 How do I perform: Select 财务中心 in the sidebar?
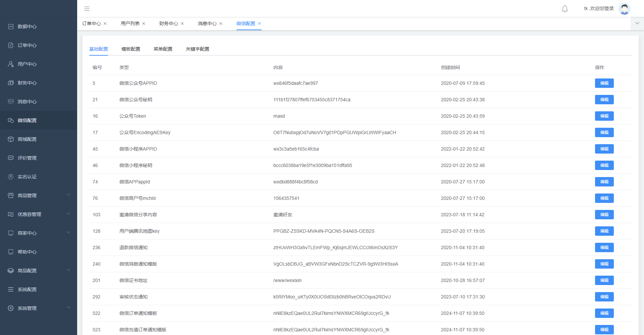(x=27, y=83)
